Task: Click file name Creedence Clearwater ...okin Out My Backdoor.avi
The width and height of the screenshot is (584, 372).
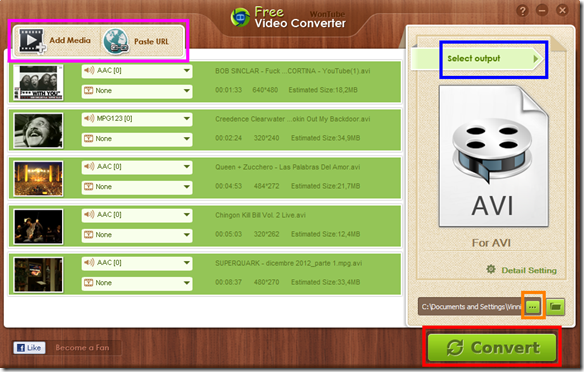Action: point(292,119)
